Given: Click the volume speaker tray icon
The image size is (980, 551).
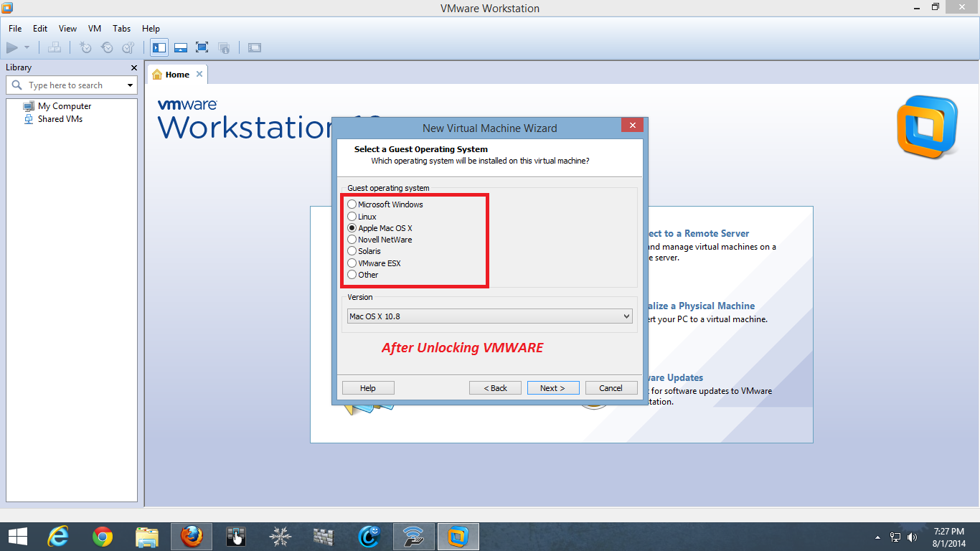Looking at the screenshot, I should 913,537.
